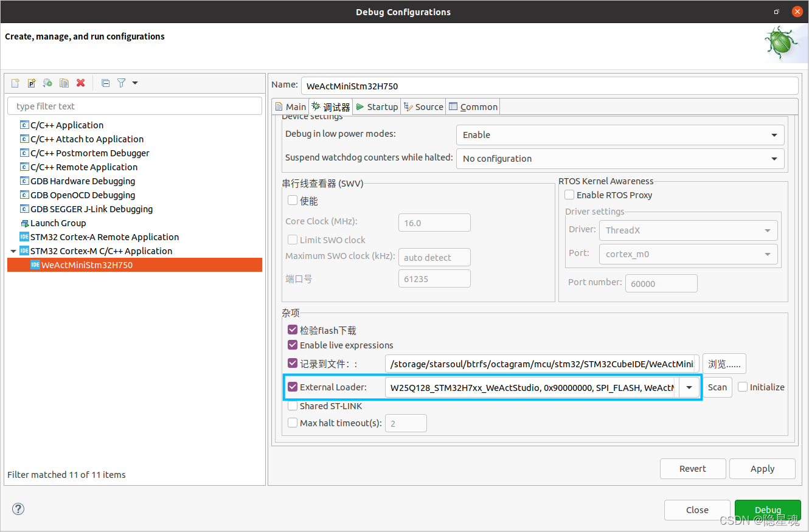Image resolution: width=809 pixels, height=532 pixels.
Task: Click the Revert button
Action: [693, 469]
